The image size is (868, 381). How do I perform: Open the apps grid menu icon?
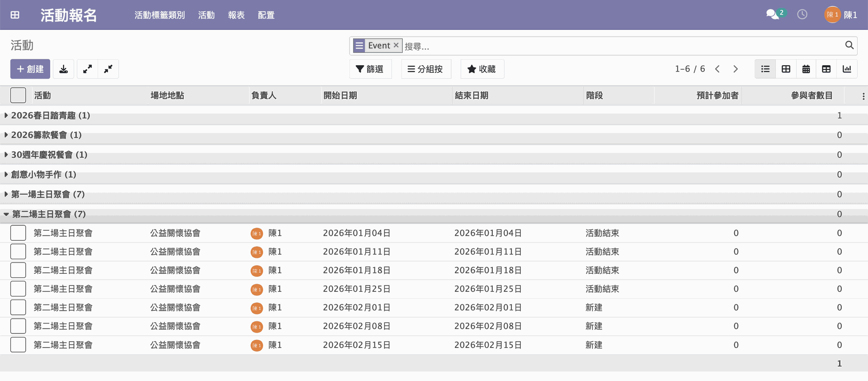pos(15,15)
